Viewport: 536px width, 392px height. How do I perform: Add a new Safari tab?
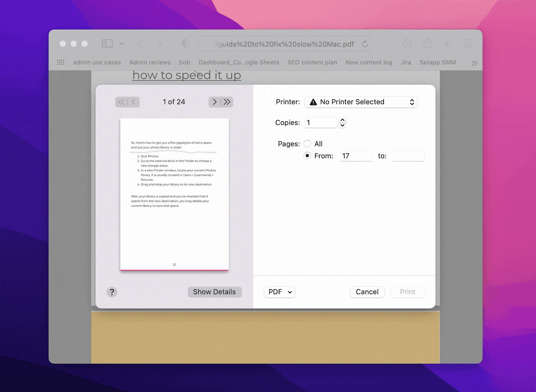coord(448,44)
